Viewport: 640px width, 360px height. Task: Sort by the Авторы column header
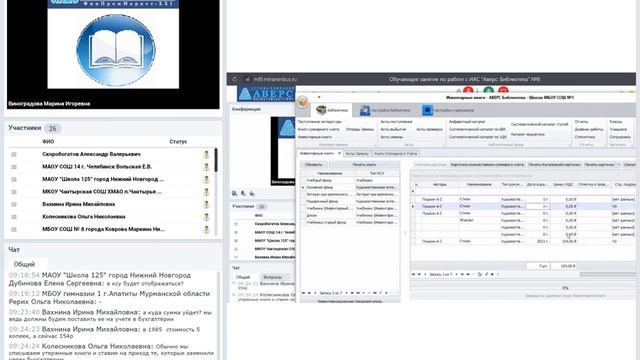pyautogui.click(x=440, y=184)
